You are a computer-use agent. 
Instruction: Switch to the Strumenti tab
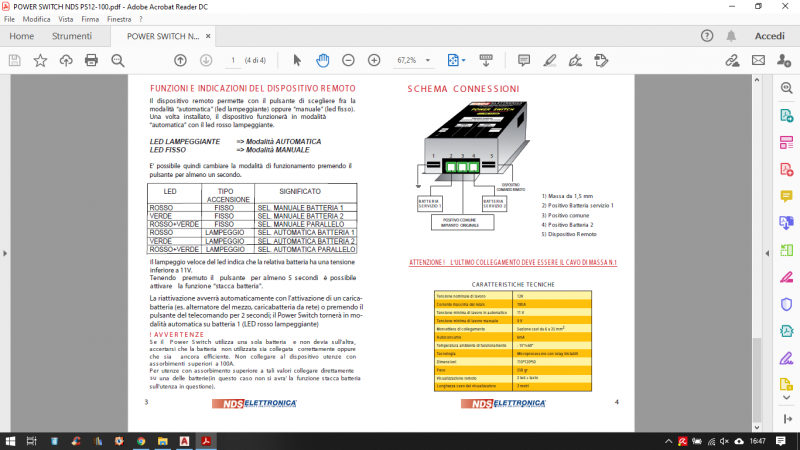(72, 36)
